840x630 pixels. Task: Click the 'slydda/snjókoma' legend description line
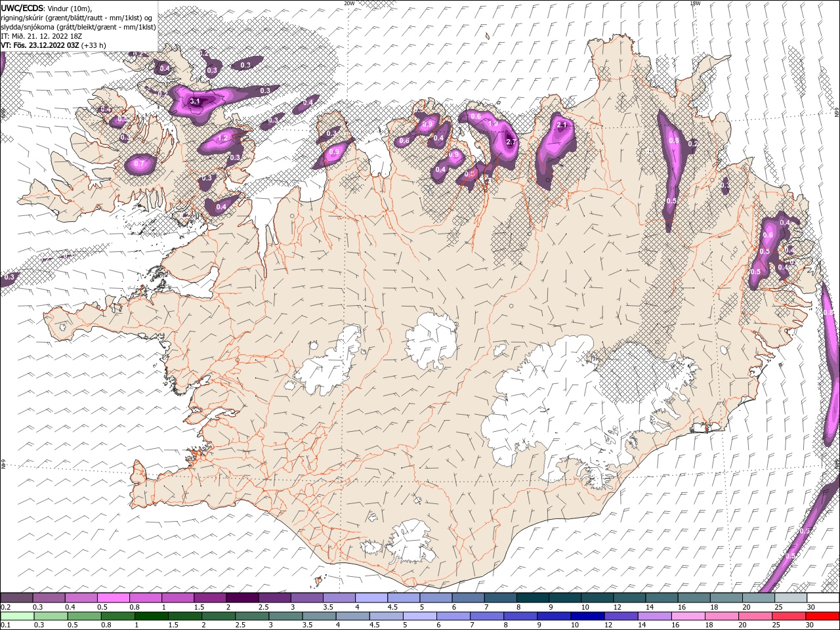pyautogui.click(x=78, y=26)
